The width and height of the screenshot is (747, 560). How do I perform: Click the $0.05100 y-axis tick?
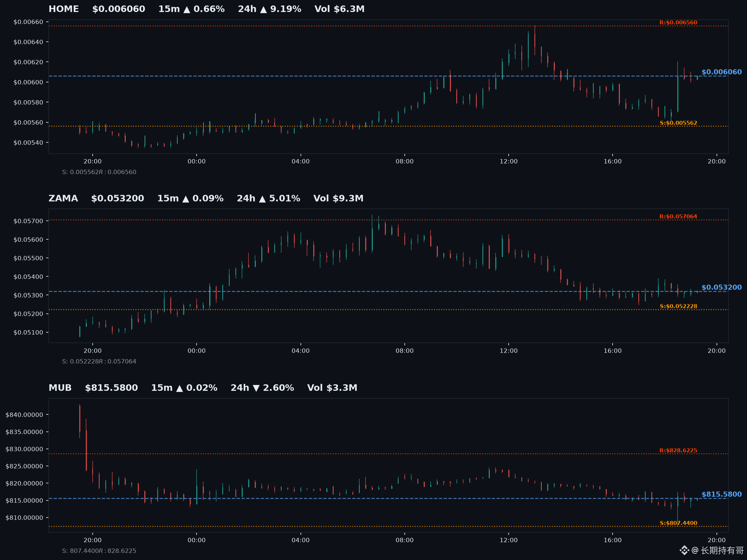point(28,333)
